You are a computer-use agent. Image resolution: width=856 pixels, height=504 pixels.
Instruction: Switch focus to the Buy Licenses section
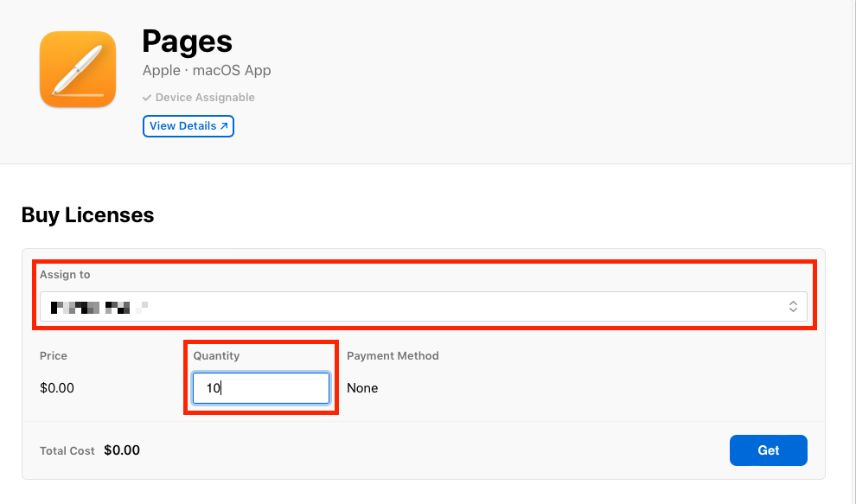coord(87,214)
